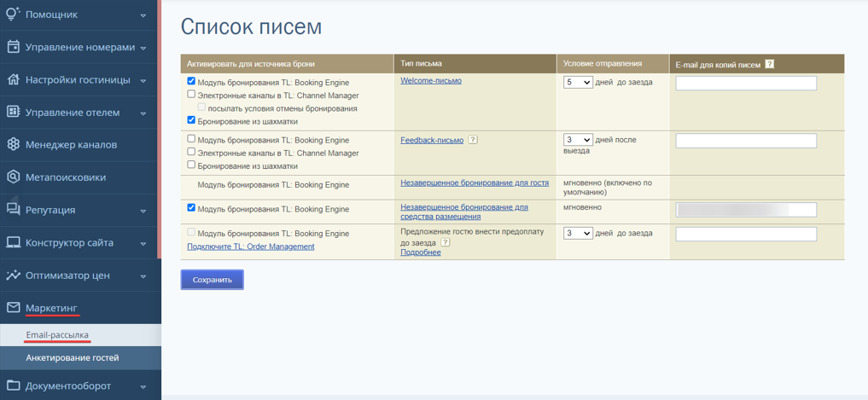Click the hexagon icon for Менеджер каналов
This screenshot has height=400, width=868.
13,145
